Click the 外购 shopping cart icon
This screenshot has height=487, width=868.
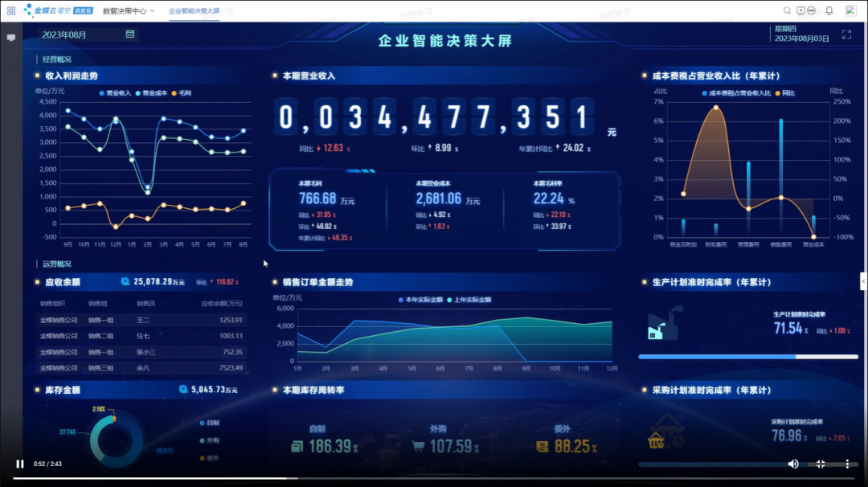tap(419, 446)
